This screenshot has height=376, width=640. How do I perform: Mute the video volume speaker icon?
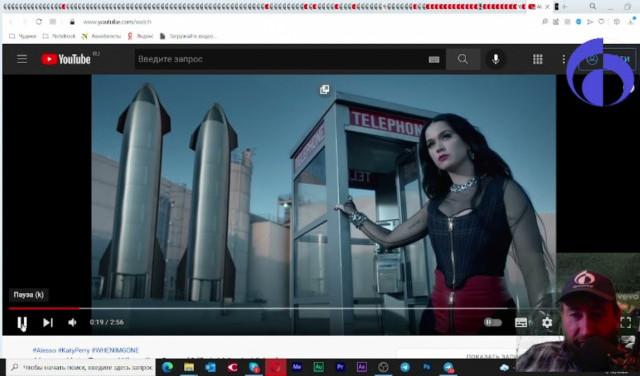tap(72, 323)
